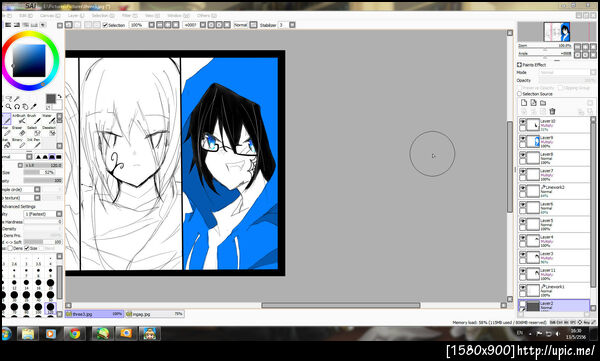Select the Rotate view tool

[x=17, y=106]
